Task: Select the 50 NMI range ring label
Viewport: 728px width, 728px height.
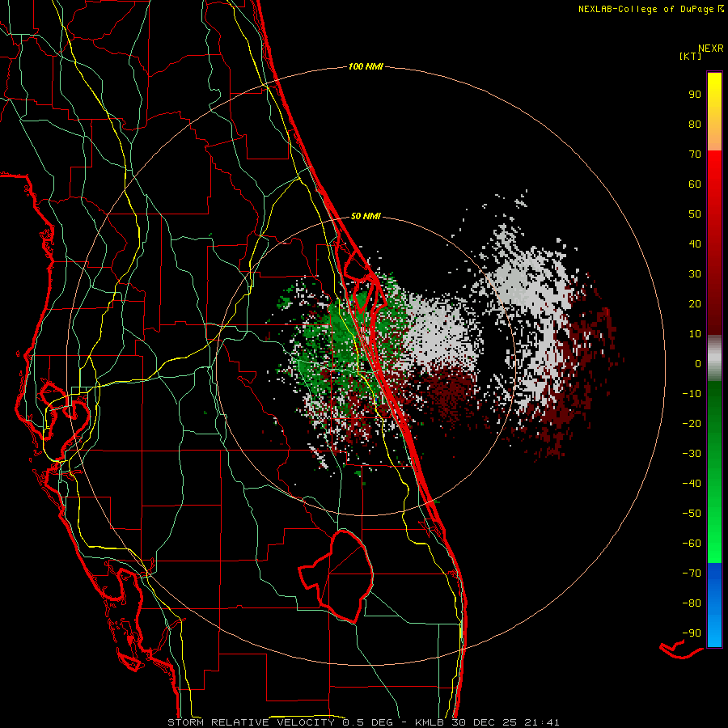Action: coord(366,216)
